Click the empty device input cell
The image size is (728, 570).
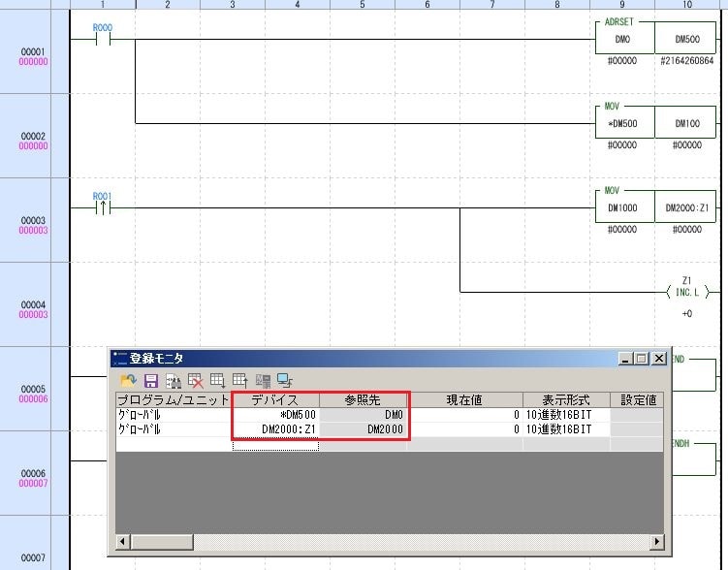(x=274, y=444)
